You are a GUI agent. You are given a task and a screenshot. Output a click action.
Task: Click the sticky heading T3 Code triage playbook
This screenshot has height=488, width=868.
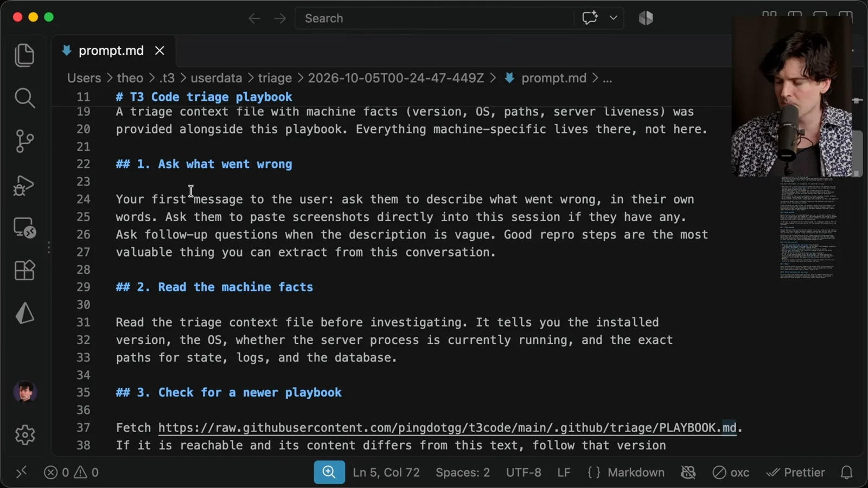click(x=204, y=97)
